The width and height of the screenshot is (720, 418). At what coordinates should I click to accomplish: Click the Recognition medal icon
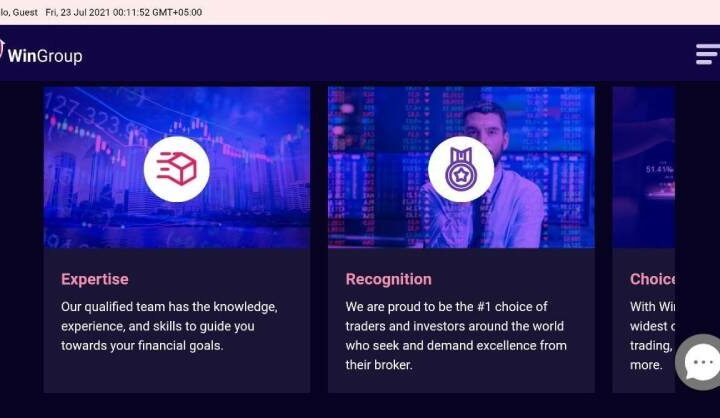461,169
